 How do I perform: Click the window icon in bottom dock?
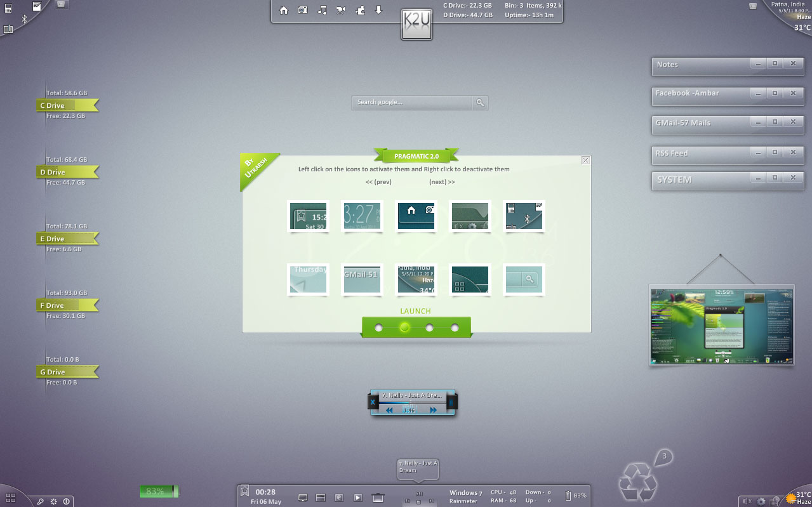(x=321, y=498)
